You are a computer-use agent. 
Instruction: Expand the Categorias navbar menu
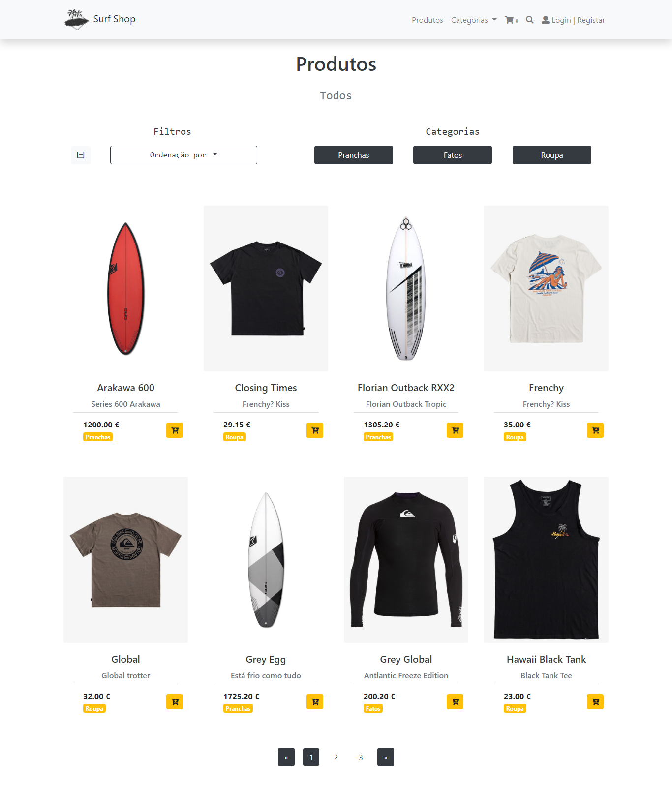pyautogui.click(x=474, y=20)
